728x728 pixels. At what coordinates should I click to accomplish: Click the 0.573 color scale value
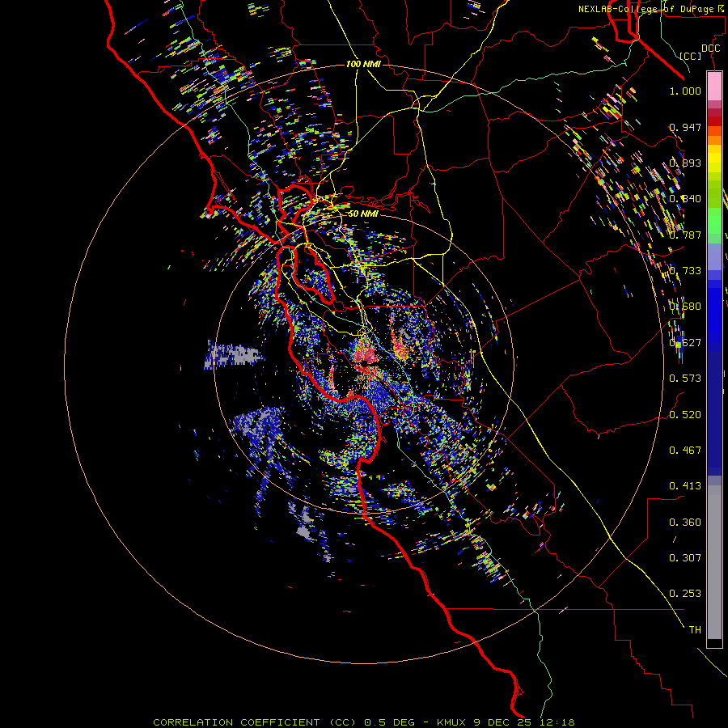(685, 379)
